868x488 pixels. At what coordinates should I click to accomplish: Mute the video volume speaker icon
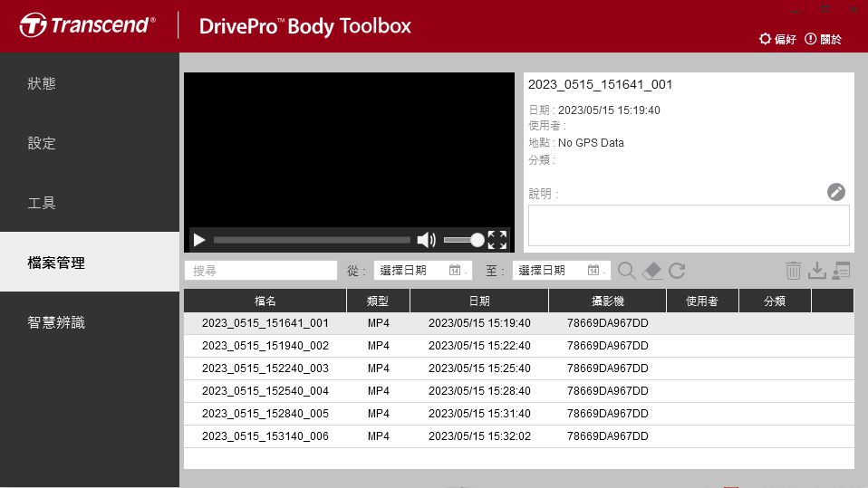coord(426,240)
